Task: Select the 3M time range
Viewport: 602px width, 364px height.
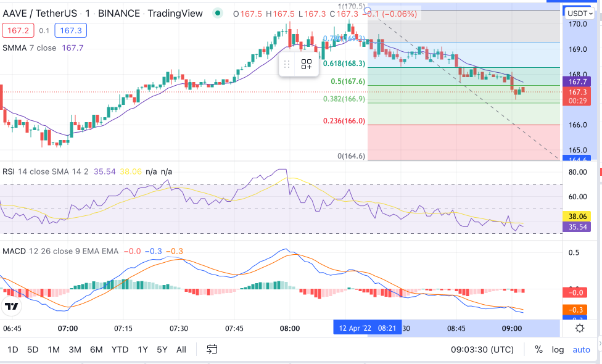Action: click(x=75, y=349)
